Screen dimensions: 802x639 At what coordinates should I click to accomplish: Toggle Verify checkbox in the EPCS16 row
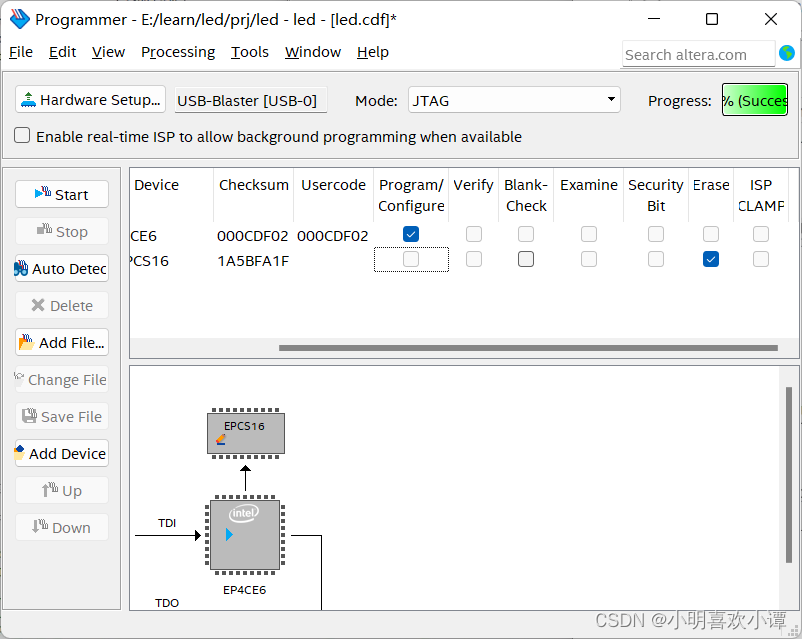pos(474,259)
